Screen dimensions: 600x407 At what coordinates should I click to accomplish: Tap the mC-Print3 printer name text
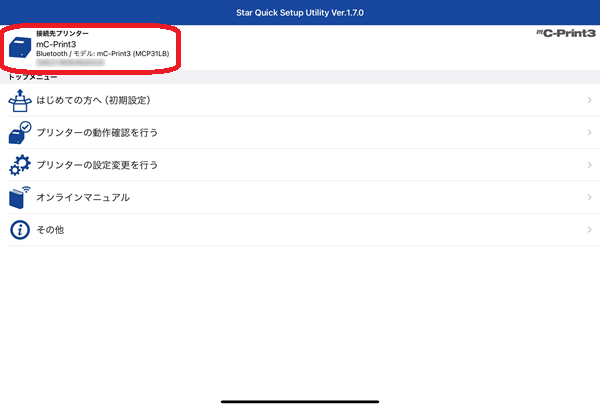(56, 44)
